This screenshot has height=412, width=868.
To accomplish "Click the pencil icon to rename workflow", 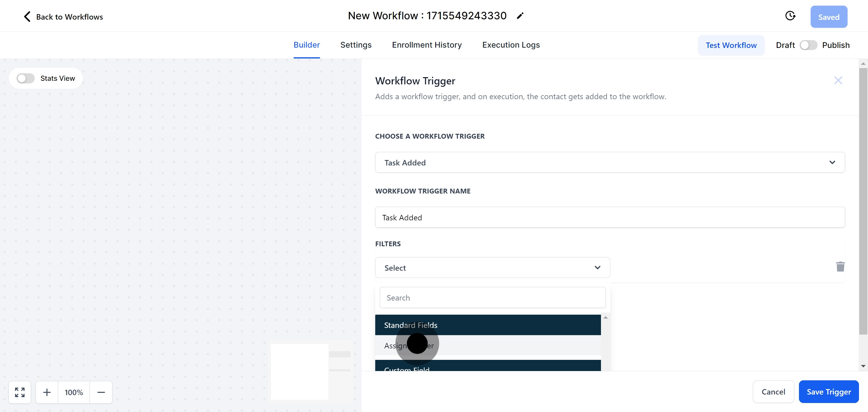I will pyautogui.click(x=520, y=16).
